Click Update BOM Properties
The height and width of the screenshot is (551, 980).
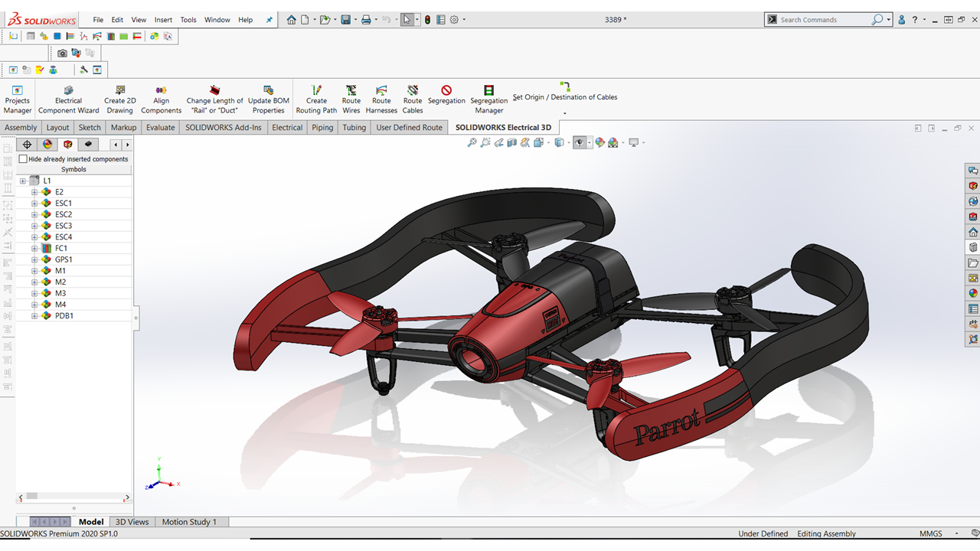[269, 99]
